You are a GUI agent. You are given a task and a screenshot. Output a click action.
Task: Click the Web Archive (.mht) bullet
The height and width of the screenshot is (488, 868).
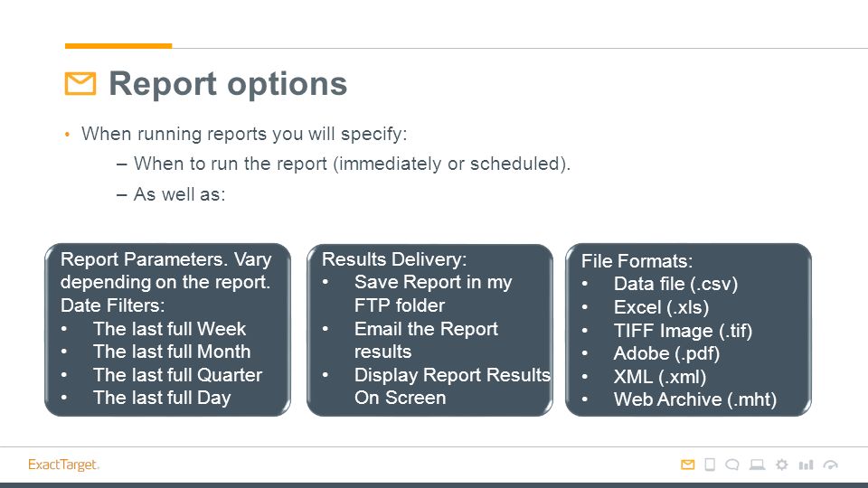tap(695, 399)
